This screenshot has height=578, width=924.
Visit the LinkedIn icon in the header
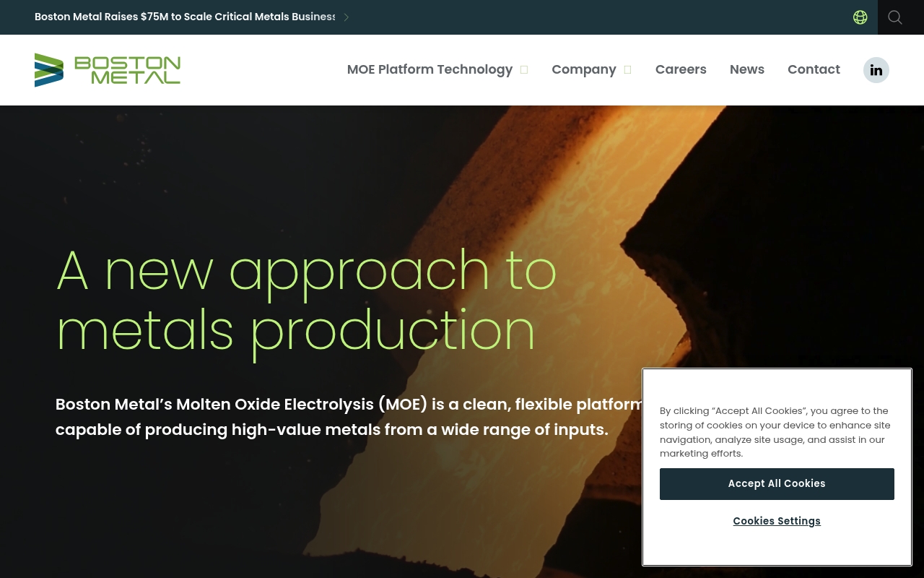[876, 70]
